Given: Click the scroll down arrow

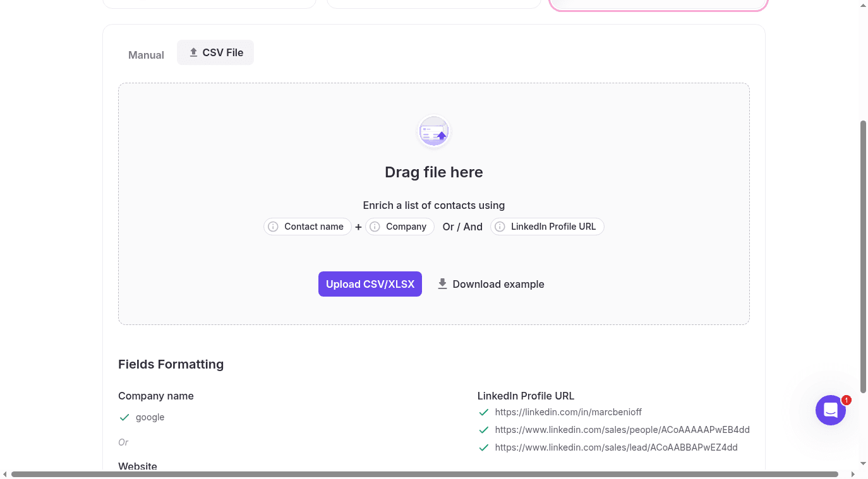Looking at the screenshot, I should click(x=864, y=464).
